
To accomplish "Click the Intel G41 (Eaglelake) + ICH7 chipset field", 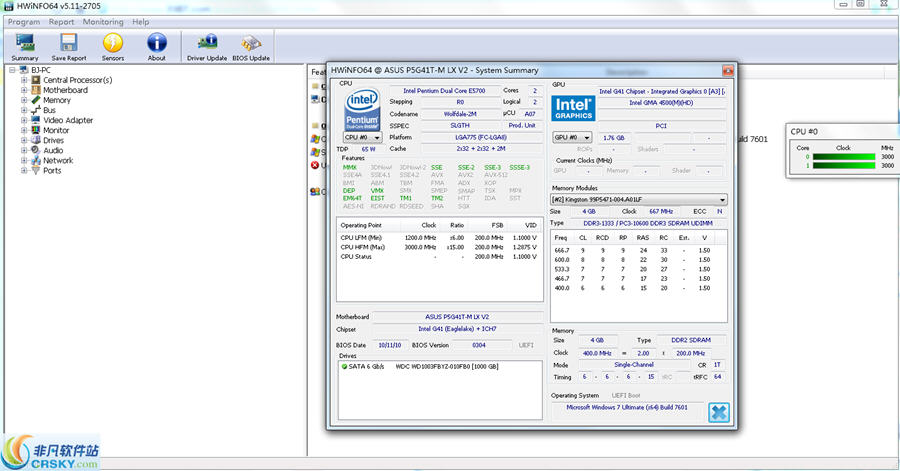I will click(x=457, y=329).
